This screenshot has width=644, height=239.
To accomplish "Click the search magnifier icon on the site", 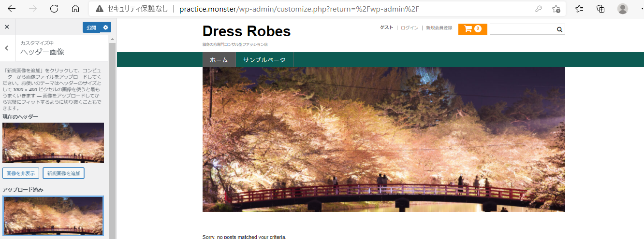I will pyautogui.click(x=559, y=29).
